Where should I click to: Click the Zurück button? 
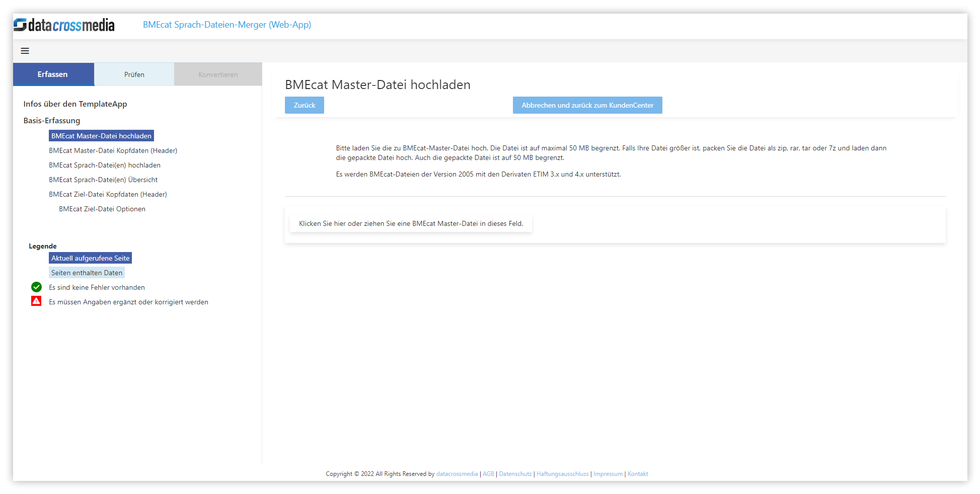pyautogui.click(x=305, y=105)
